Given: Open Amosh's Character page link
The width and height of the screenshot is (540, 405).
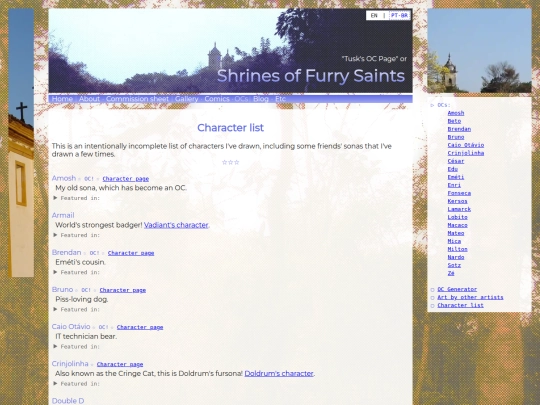Looking at the screenshot, I should [x=126, y=179].
